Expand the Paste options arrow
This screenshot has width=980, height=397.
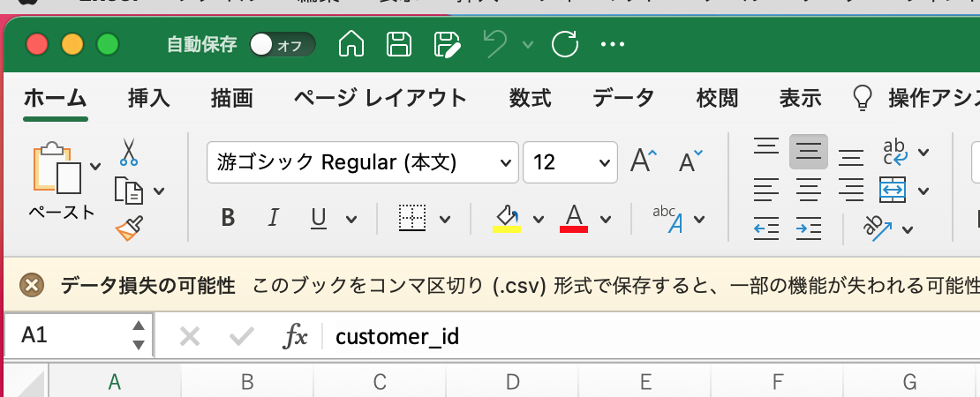pos(95,166)
